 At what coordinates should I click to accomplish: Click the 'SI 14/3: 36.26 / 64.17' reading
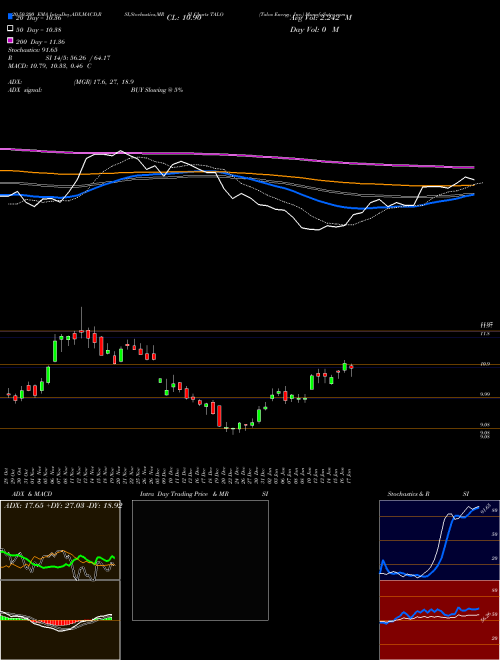point(78,58)
